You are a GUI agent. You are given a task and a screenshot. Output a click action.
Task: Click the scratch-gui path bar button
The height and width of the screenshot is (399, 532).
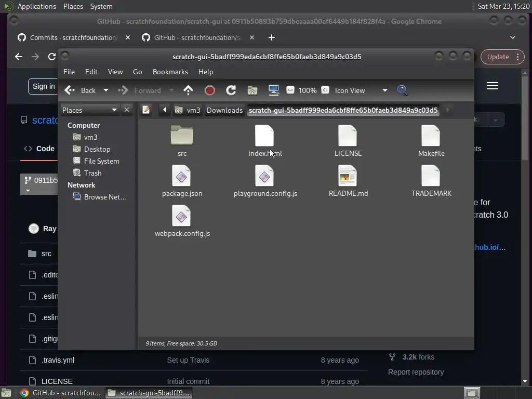coord(343,110)
